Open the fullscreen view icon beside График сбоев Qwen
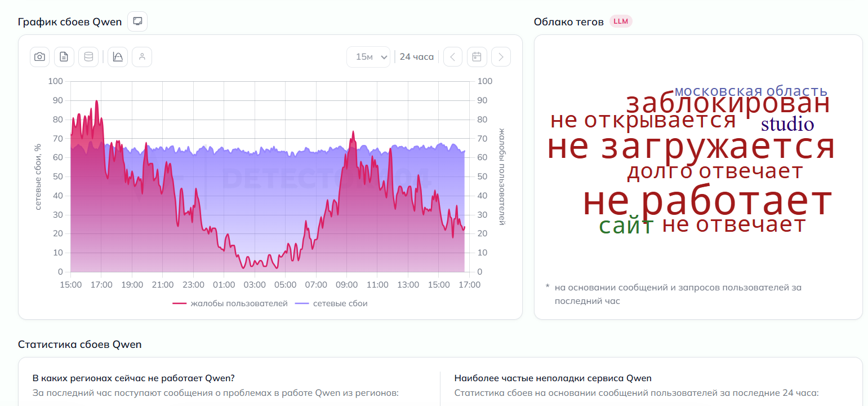The image size is (868, 406). coord(137,22)
